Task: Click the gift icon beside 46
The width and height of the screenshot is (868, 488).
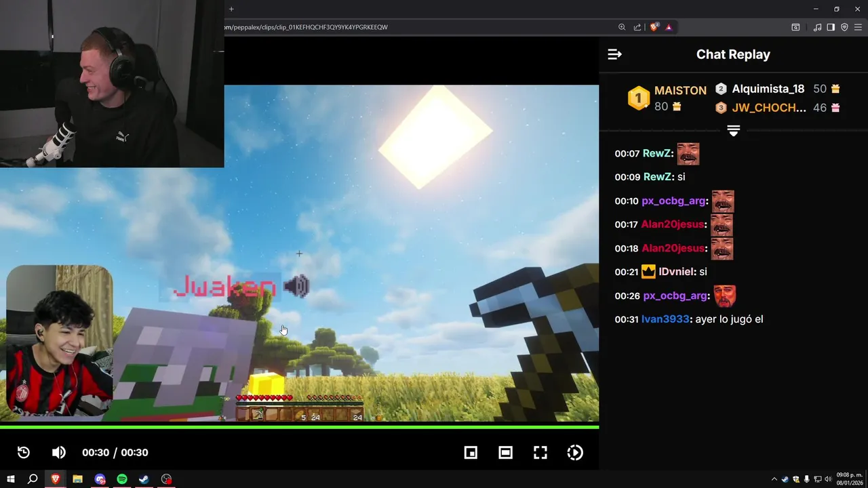Action: click(835, 108)
